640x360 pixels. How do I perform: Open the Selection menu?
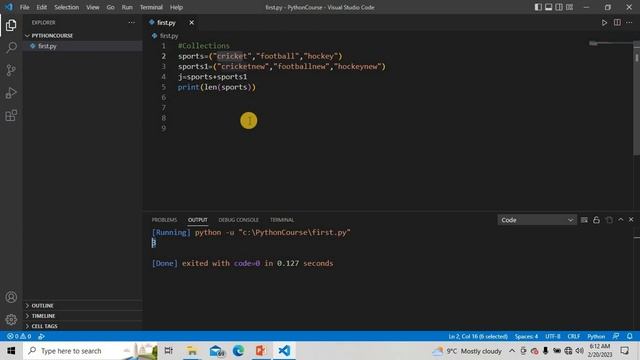coord(67,7)
